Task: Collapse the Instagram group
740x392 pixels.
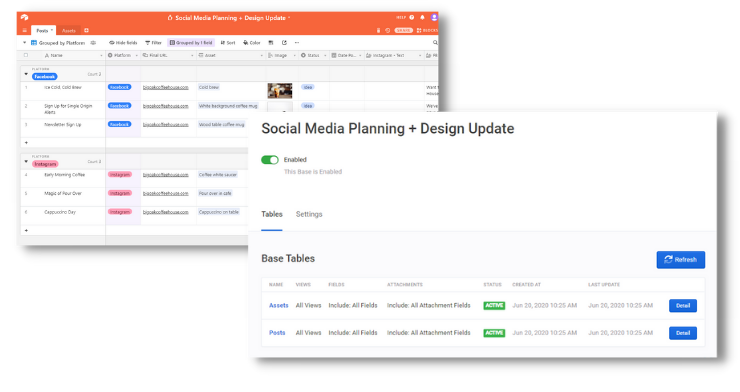Action: [26, 161]
